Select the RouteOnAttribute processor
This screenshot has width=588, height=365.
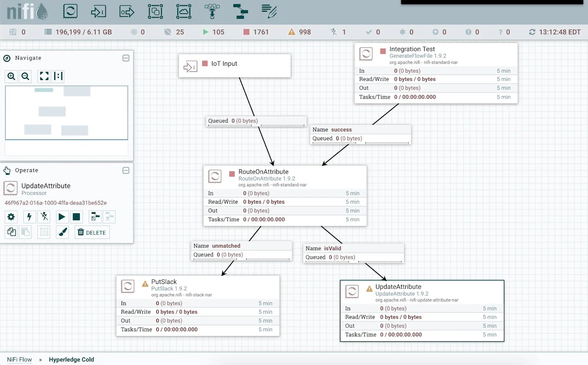tap(285, 196)
